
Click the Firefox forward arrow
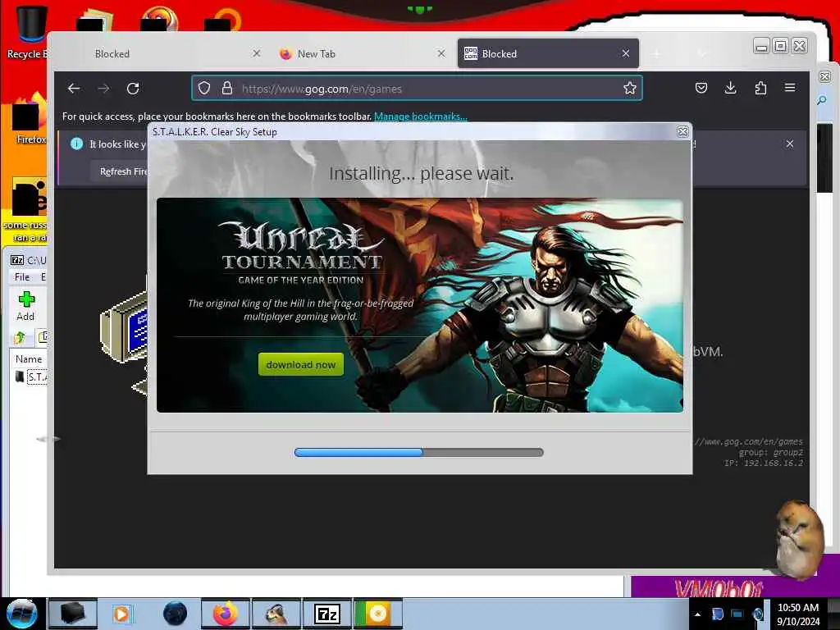point(104,89)
